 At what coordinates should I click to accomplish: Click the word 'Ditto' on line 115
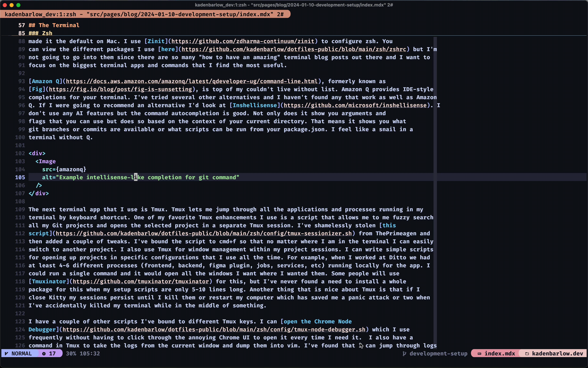tap(397, 257)
